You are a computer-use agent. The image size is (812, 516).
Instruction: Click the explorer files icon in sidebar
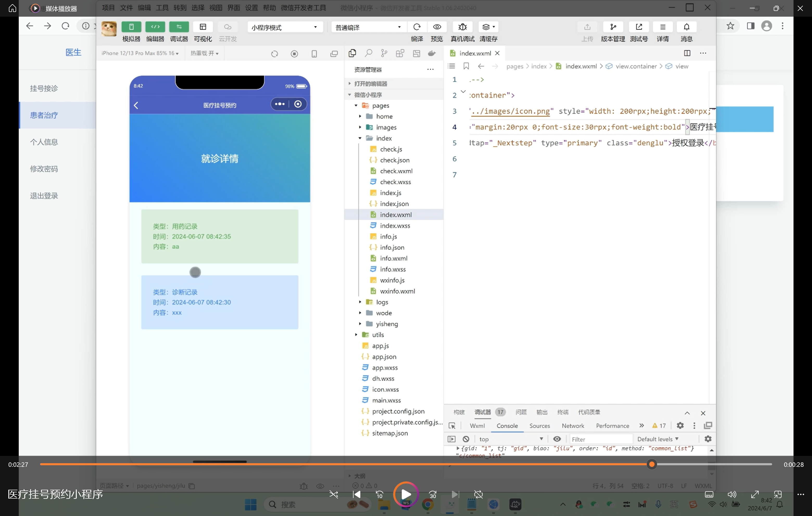click(x=352, y=53)
